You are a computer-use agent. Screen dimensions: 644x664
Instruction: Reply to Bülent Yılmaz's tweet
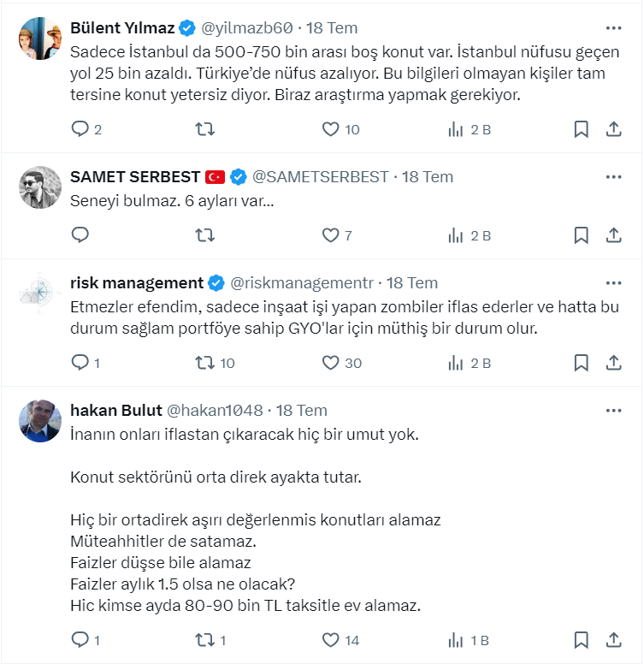(80, 129)
